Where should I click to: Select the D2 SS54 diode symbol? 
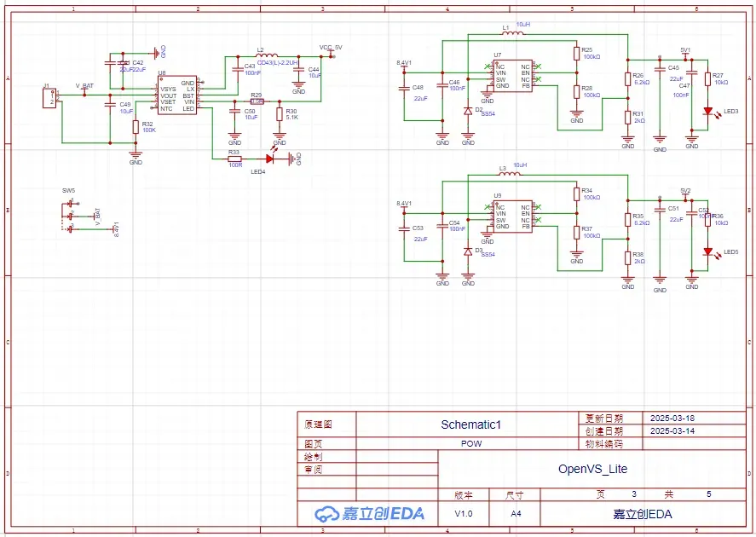pyautogui.click(x=467, y=112)
